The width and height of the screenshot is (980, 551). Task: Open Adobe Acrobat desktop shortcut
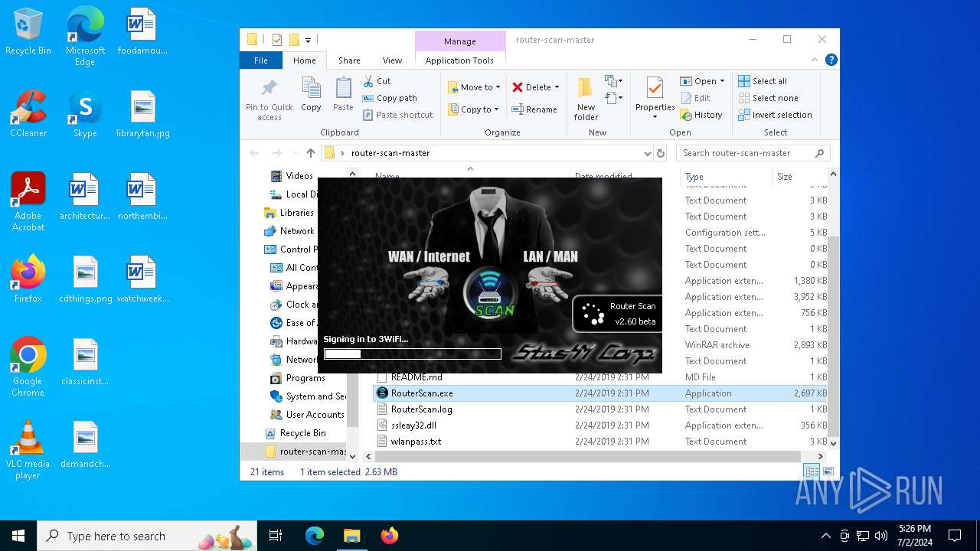pos(28,201)
